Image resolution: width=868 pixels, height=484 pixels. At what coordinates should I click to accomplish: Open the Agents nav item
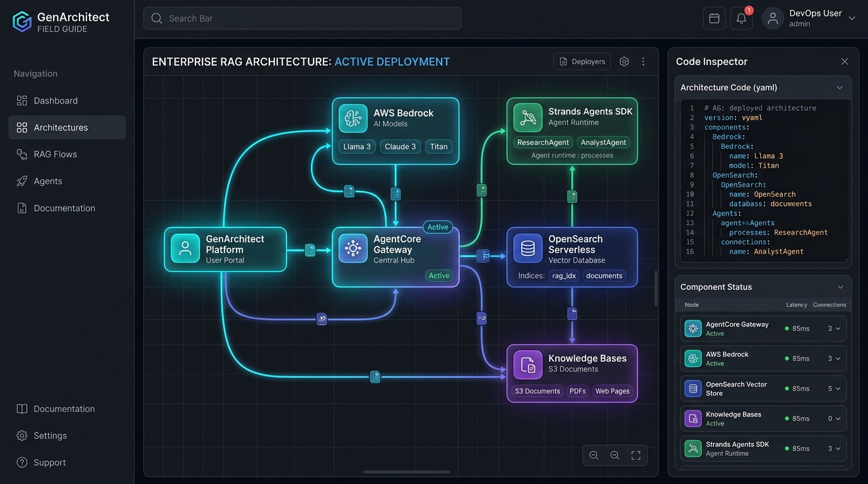[67, 181]
